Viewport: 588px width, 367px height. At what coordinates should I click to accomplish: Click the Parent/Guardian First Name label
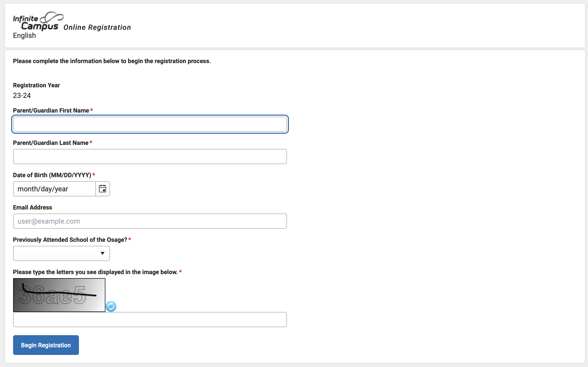coord(51,111)
